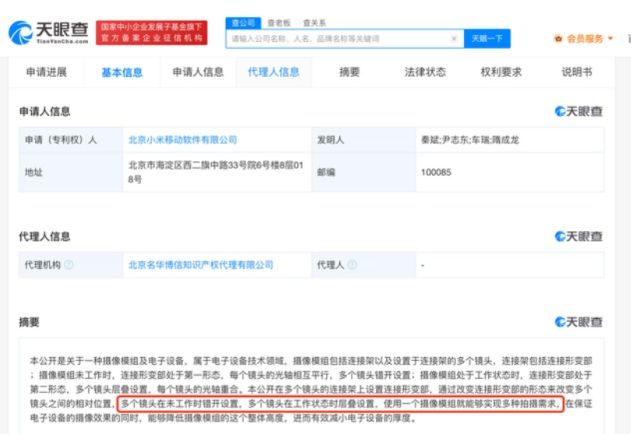Open 北京小米移动软件有限公司 company link
643x434 pixels.
point(182,140)
